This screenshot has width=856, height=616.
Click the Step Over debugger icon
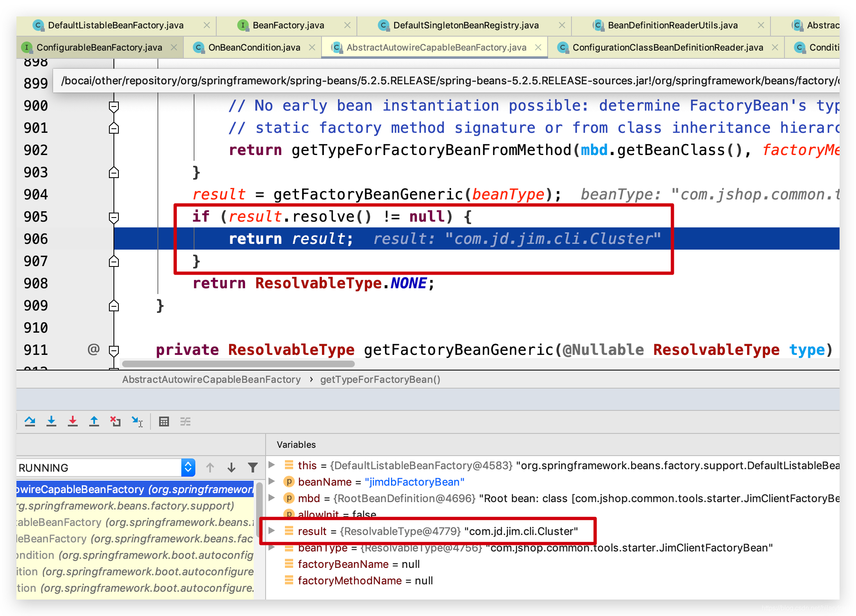(30, 421)
